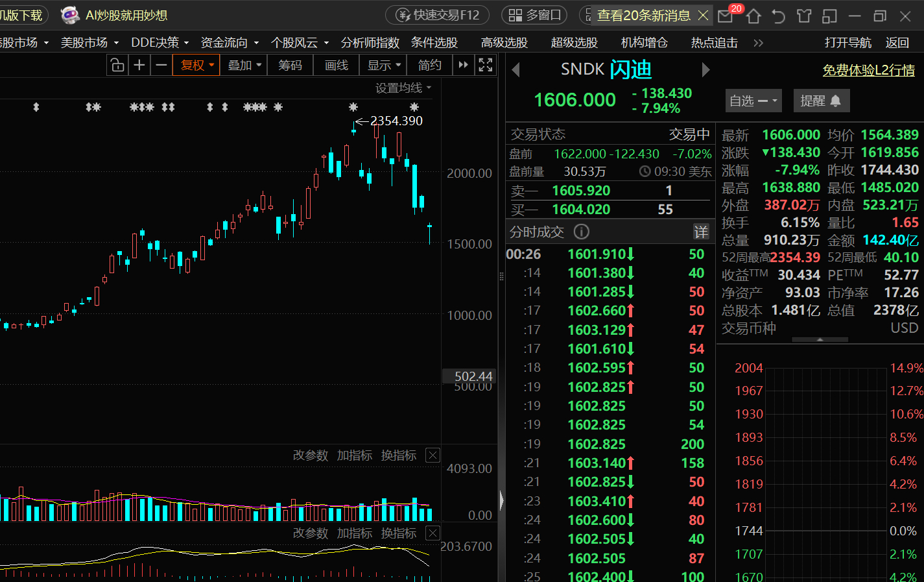Click AI炒股就用妙想 banner text
924x582 pixels.
coord(126,15)
